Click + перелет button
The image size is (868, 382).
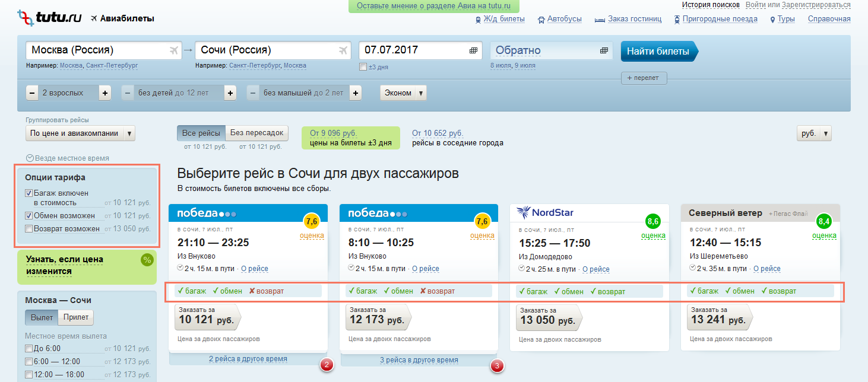[644, 78]
